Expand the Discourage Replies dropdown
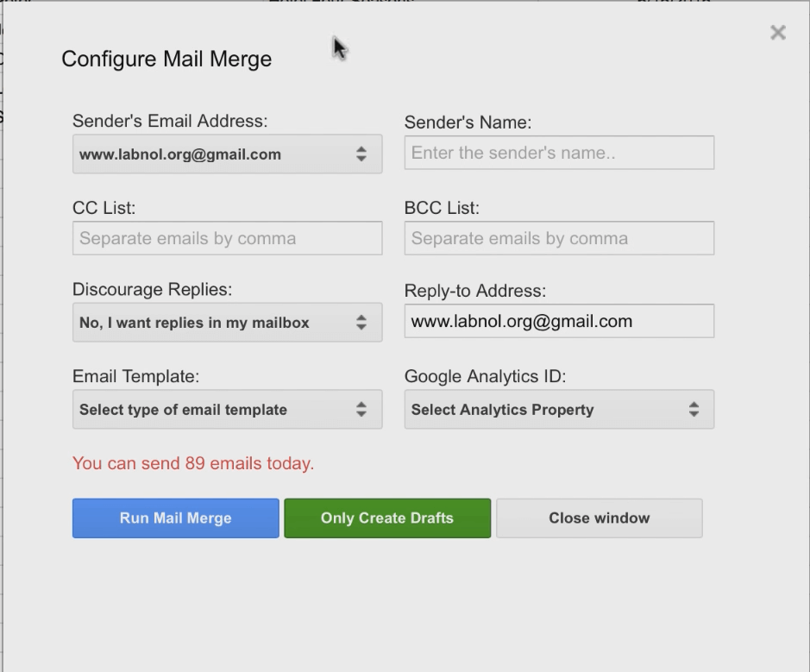Viewport: 810px width, 672px height. pyautogui.click(x=227, y=323)
